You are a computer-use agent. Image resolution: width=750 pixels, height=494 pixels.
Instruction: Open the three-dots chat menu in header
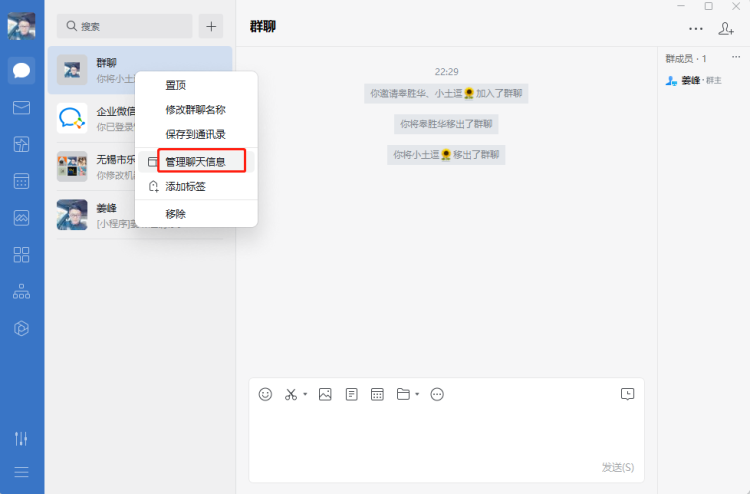pyautogui.click(x=695, y=29)
